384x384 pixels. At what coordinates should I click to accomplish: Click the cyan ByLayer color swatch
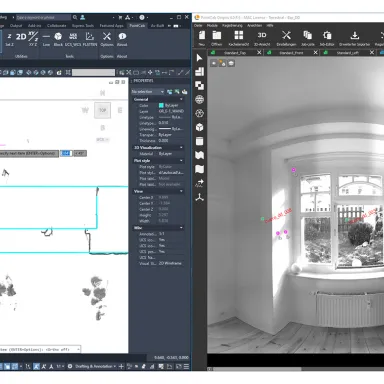(161, 105)
